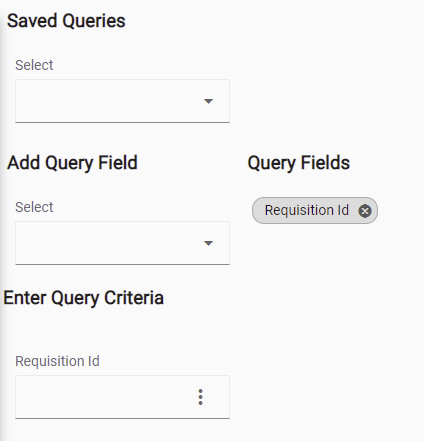The height and width of the screenshot is (441, 424).
Task: Click the Requisition Id label above the input
Action: tap(57, 361)
